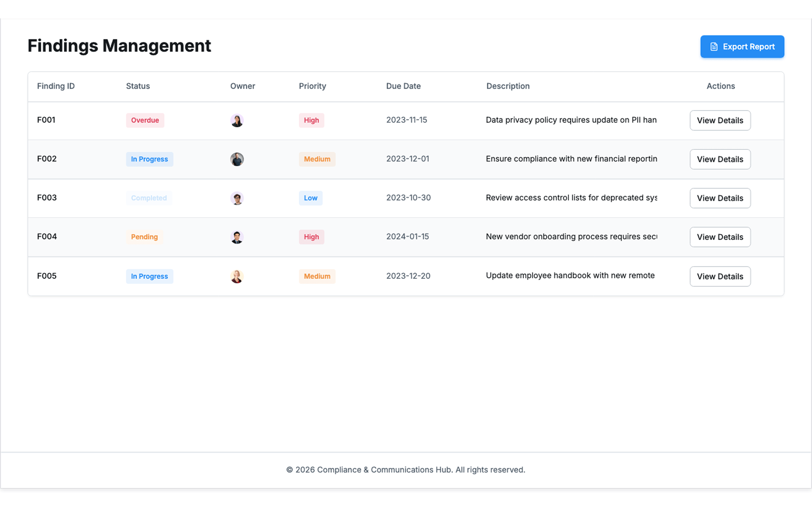The image size is (812, 528).
Task: Click the document icon on Export Report
Action: pos(714,47)
